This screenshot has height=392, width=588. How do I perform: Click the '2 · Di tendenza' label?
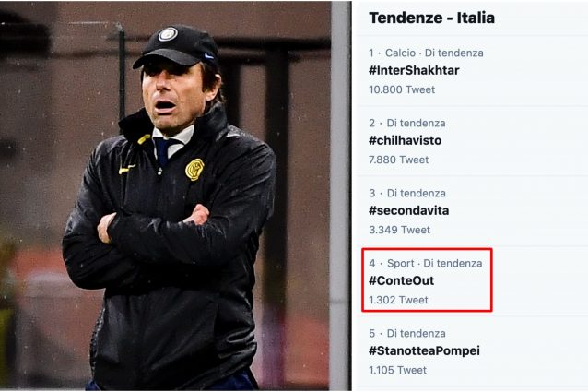point(407,124)
